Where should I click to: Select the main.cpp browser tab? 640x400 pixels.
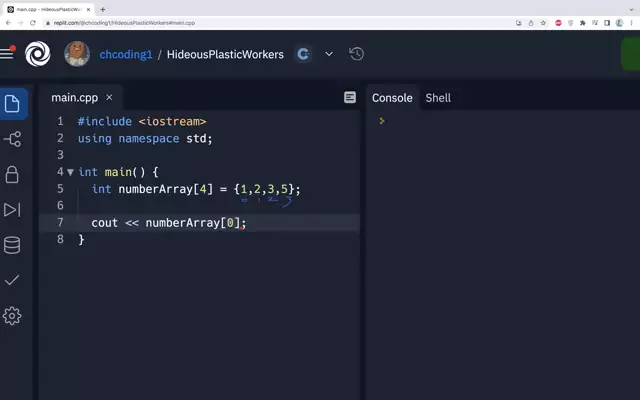pyautogui.click(x=48, y=9)
